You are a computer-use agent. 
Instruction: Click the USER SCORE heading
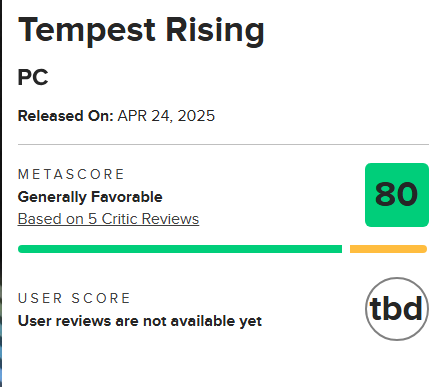pos(74,298)
